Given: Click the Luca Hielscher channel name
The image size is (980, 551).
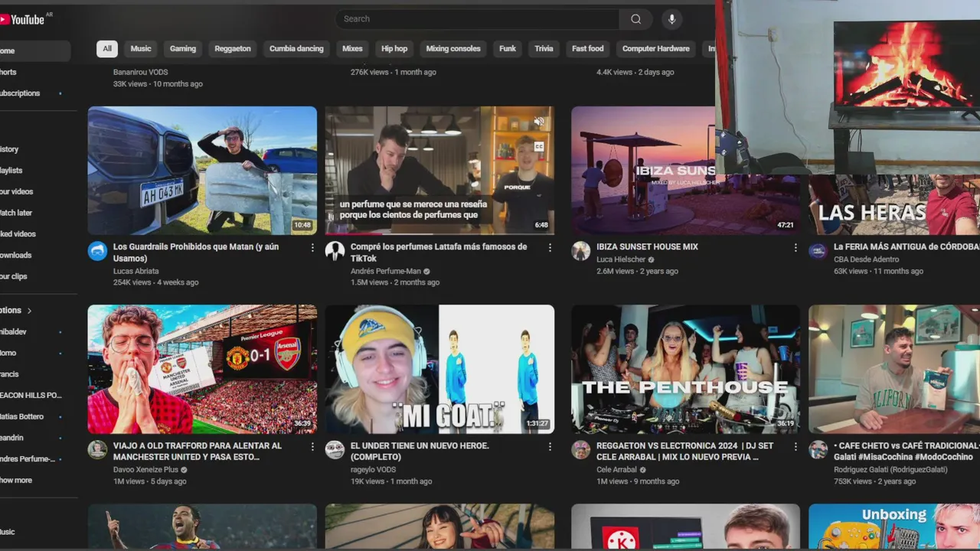Looking at the screenshot, I should click(622, 259).
